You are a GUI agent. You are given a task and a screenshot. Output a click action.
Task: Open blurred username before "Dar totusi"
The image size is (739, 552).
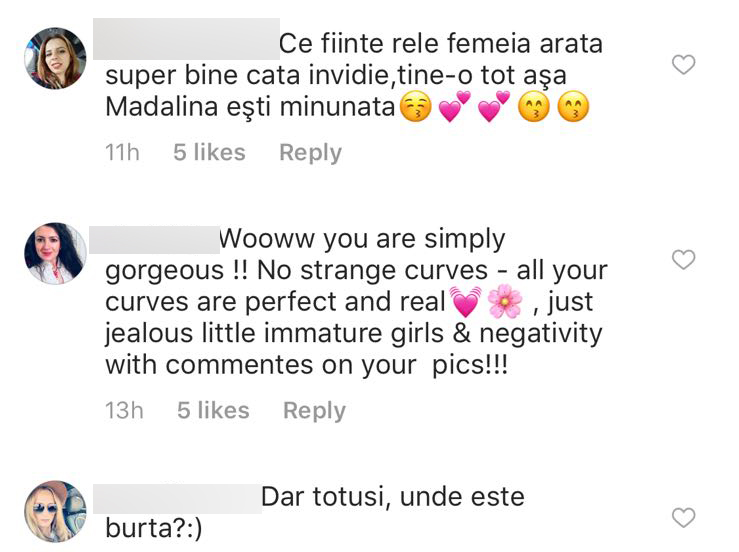(x=177, y=497)
